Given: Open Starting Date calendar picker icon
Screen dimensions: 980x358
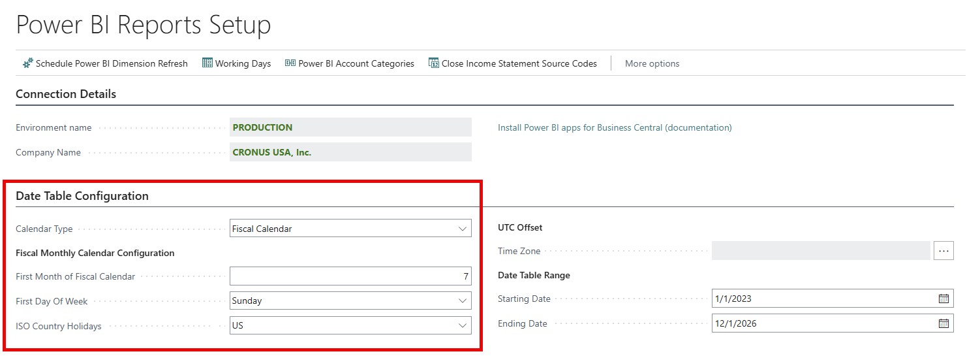Looking at the screenshot, I should [x=943, y=299].
